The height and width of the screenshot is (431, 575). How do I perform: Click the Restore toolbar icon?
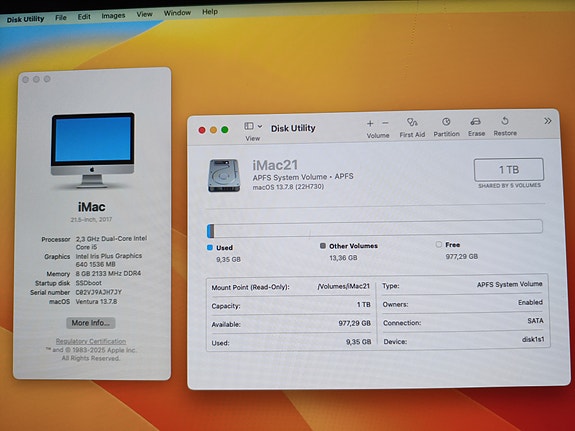point(505,121)
